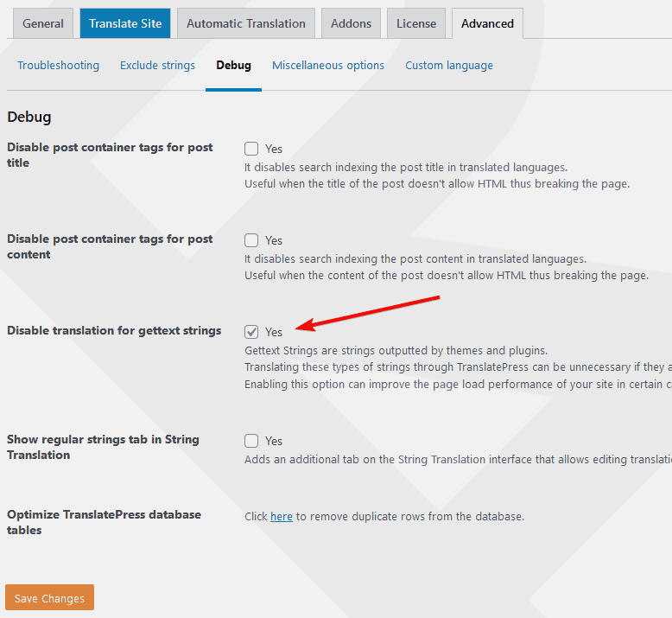This screenshot has height=618, width=672.
Task: Open the Automatic Translation tab
Action: [246, 23]
